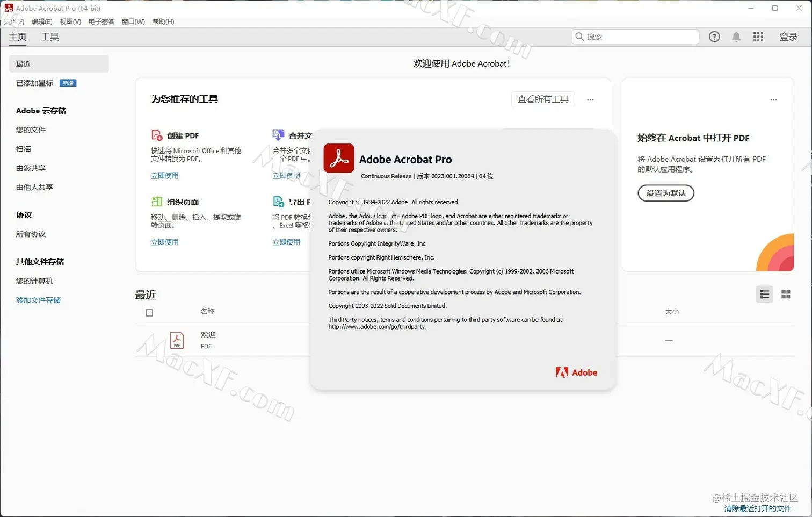Viewport: 812px width, 517px height.
Task: Switch to list view in recent files
Action: tap(765, 294)
